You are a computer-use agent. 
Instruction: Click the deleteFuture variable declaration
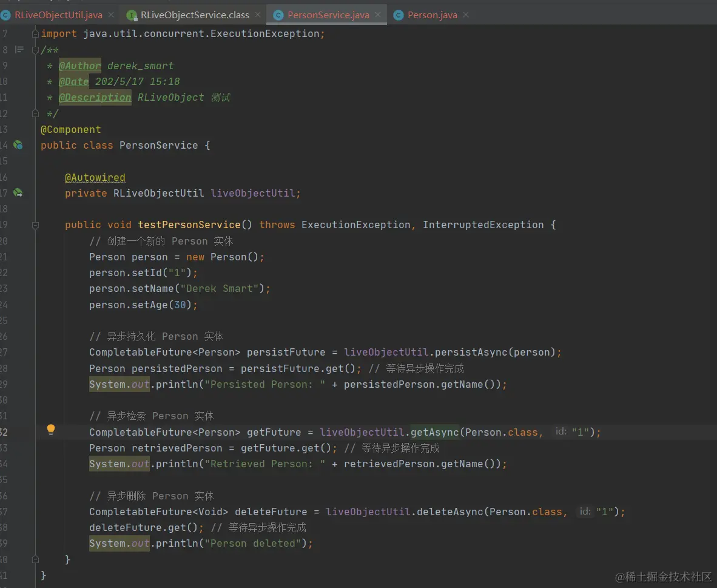coord(271,512)
